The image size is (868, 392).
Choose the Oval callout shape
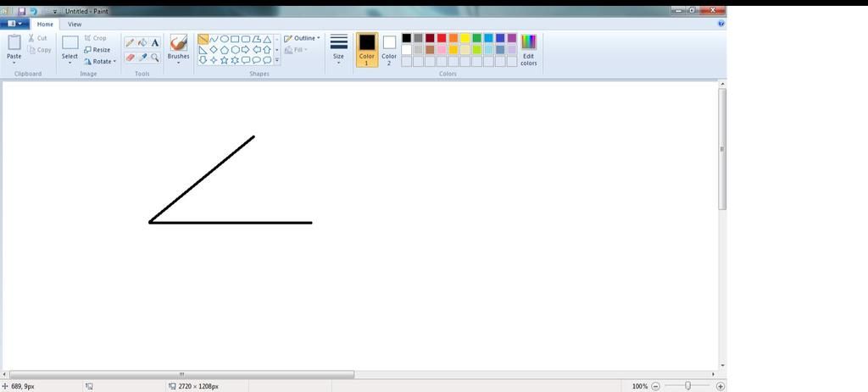(x=256, y=60)
